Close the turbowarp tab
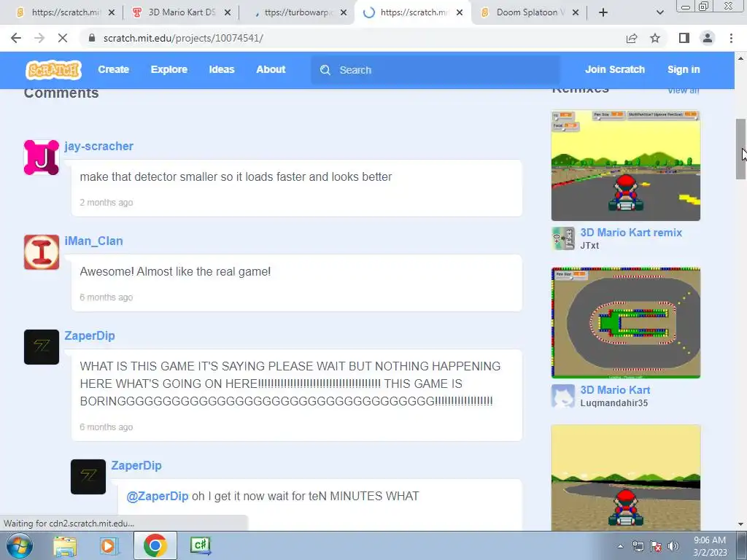Viewport: 747px width, 560px height. 344,12
